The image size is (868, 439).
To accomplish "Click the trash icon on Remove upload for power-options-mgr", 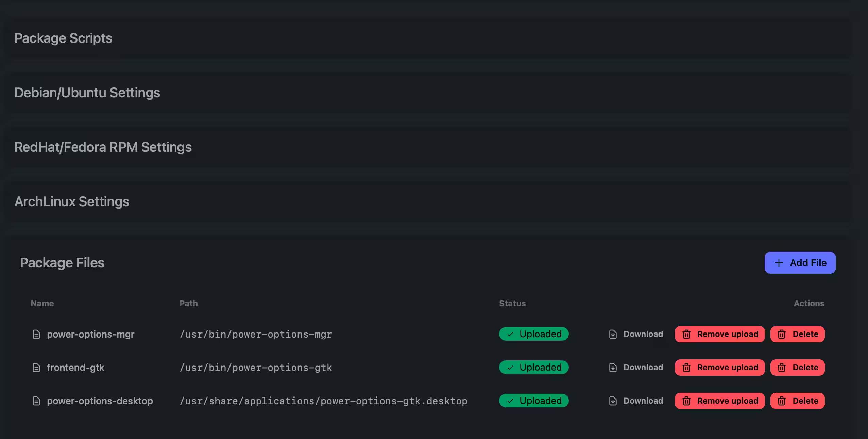I will pyautogui.click(x=687, y=334).
